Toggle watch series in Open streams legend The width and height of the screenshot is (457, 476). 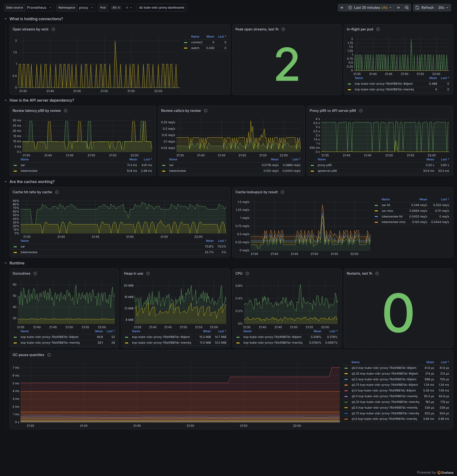point(195,48)
